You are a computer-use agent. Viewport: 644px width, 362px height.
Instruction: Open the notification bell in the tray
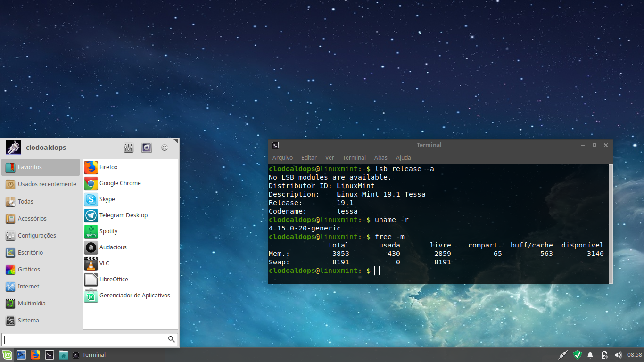pos(590,355)
